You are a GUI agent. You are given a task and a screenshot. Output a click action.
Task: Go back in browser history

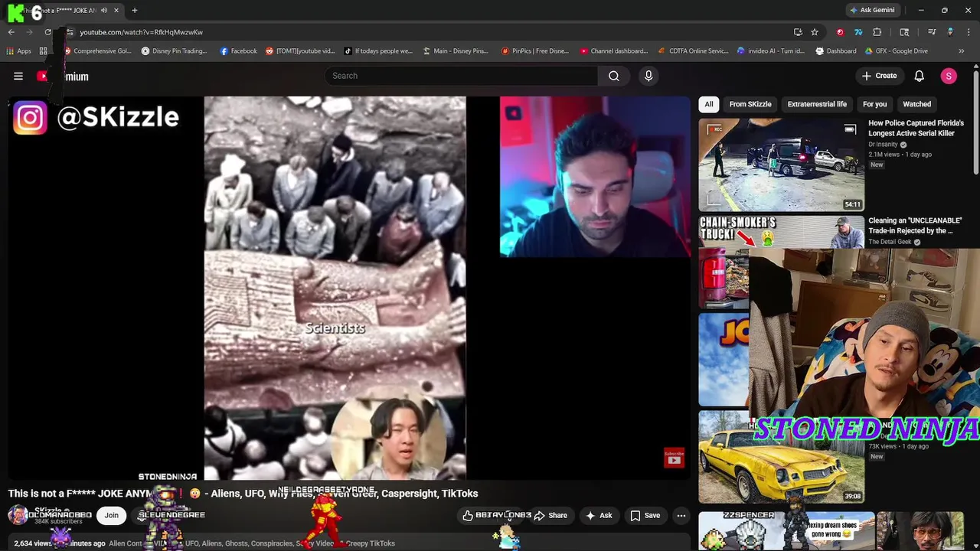coord(11,32)
